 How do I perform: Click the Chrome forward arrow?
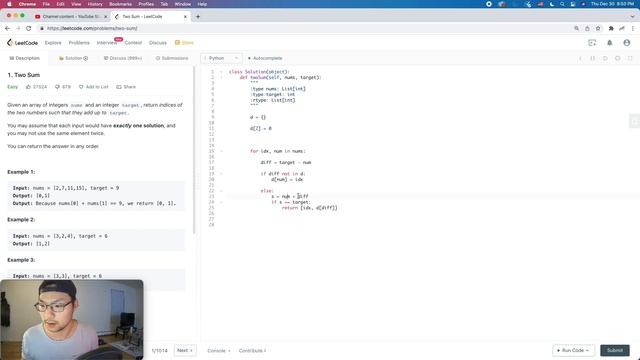pyautogui.click(x=18, y=28)
